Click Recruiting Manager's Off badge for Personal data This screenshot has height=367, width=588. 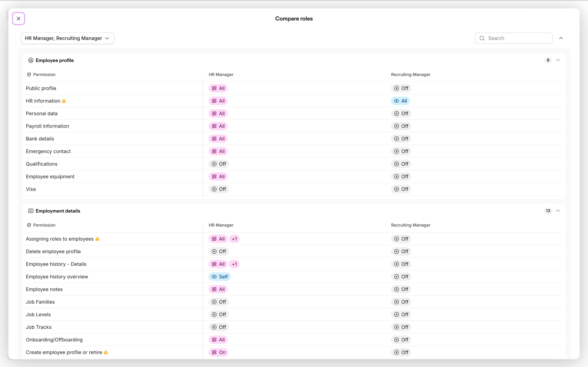click(x=401, y=114)
